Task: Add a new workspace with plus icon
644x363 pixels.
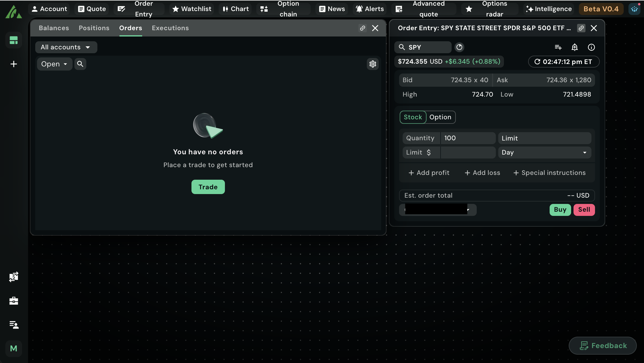Action: [14, 64]
